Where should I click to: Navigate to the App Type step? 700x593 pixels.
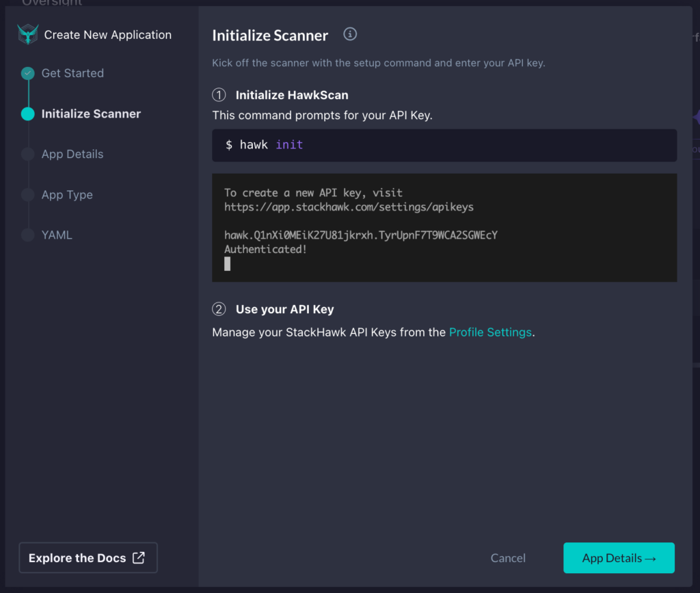tap(66, 194)
